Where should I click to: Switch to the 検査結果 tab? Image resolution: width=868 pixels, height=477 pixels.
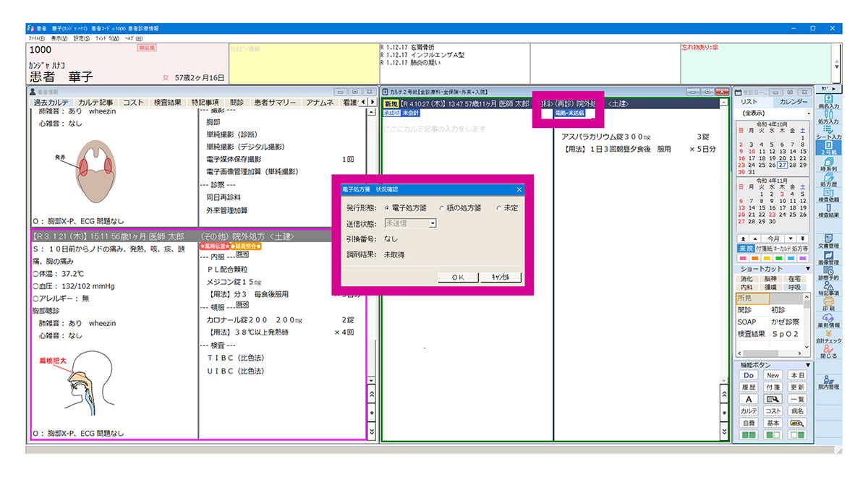[x=167, y=103]
